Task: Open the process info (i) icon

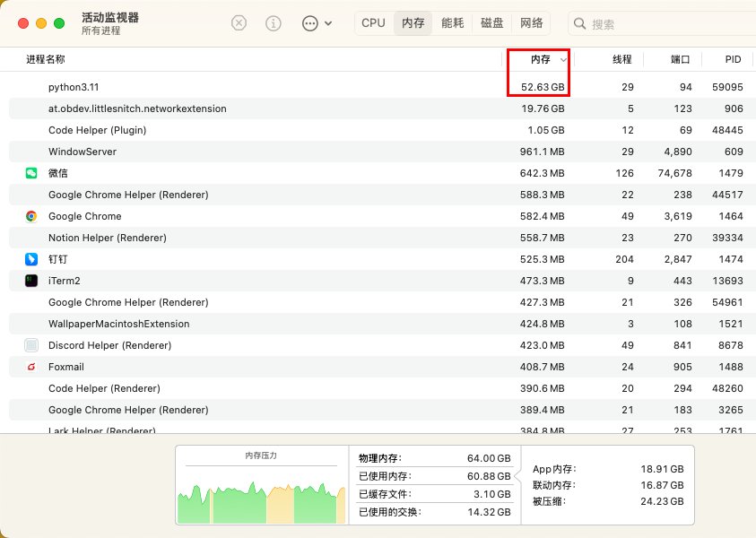Action: pyautogui.click(x=274, y=23)
